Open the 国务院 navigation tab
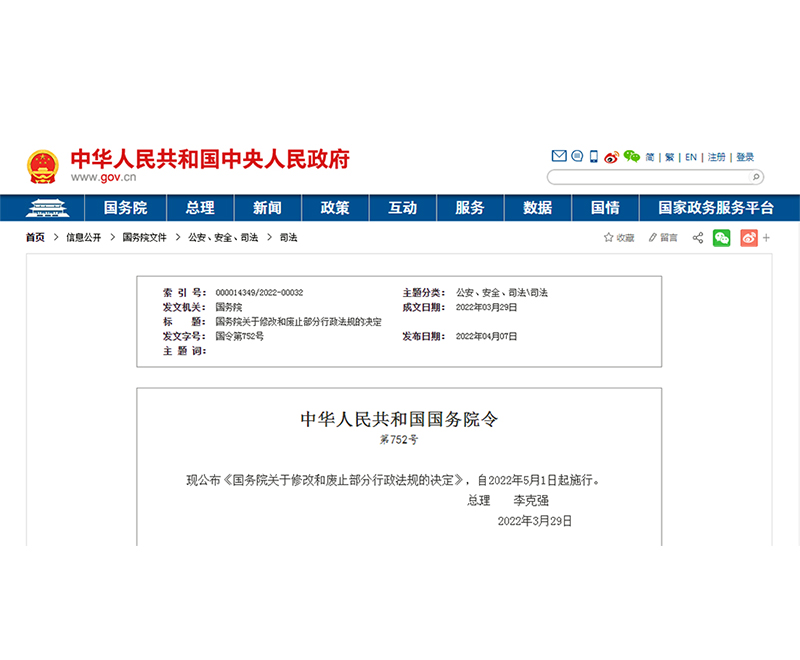 [x=125, y=208]
